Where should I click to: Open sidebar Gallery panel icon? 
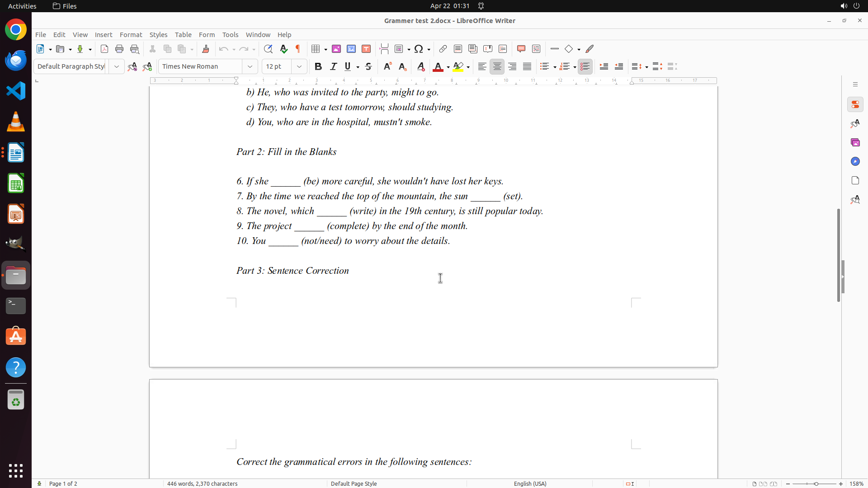[855, 142]
